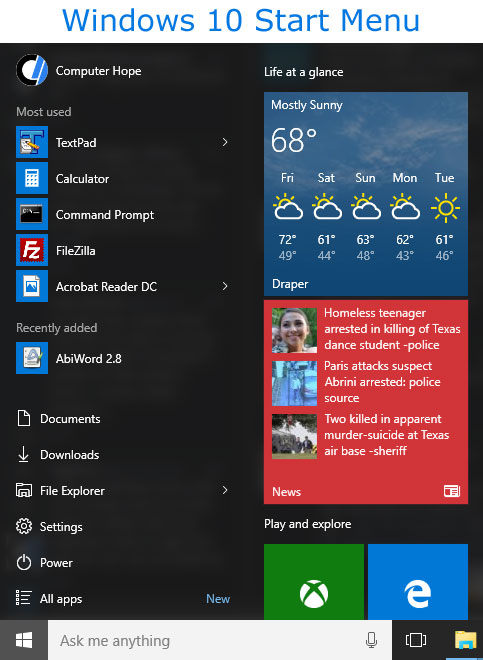Click Friday's partly cloudy weather icon

coord(288,207)
